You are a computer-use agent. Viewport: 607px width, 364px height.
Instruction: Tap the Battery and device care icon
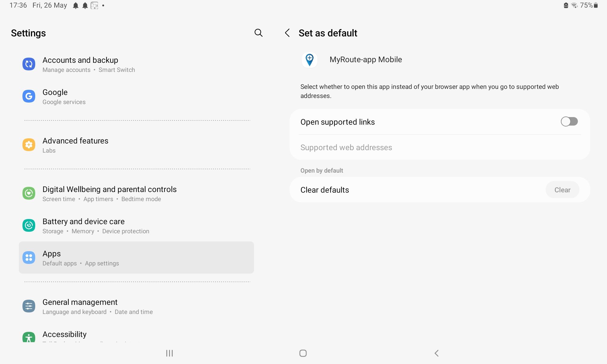[x=29, y=225]
